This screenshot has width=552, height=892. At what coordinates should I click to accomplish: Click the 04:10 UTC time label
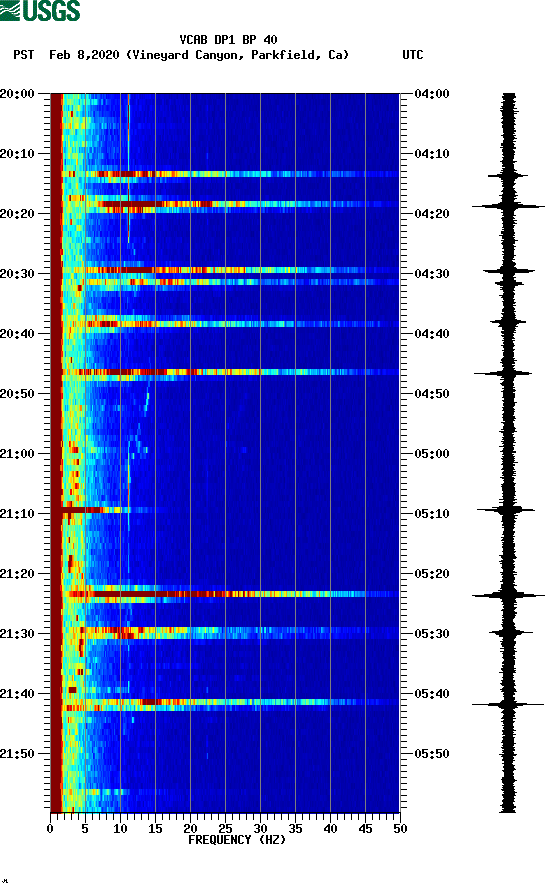432,154
